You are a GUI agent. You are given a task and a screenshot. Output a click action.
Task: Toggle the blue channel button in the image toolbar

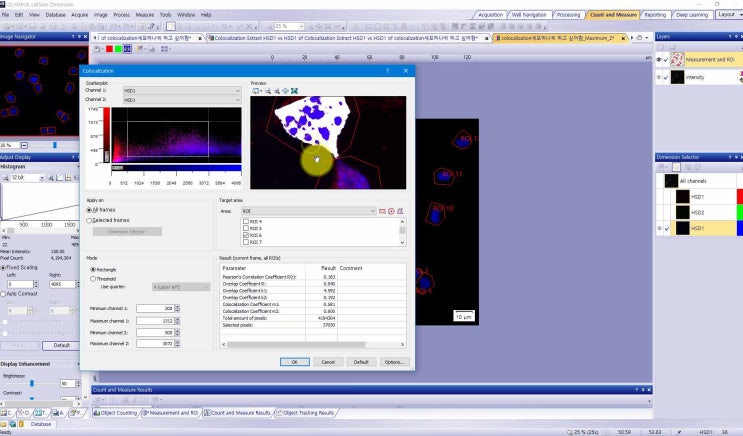coord(127,49)
